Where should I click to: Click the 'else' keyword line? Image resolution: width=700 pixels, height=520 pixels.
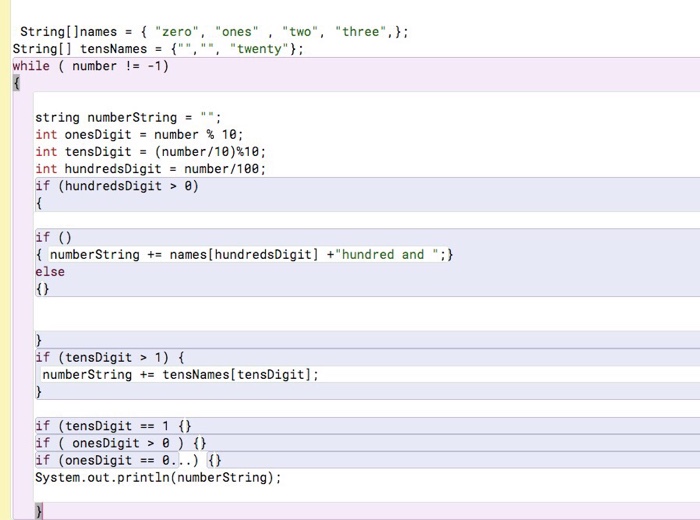point(50,272)
